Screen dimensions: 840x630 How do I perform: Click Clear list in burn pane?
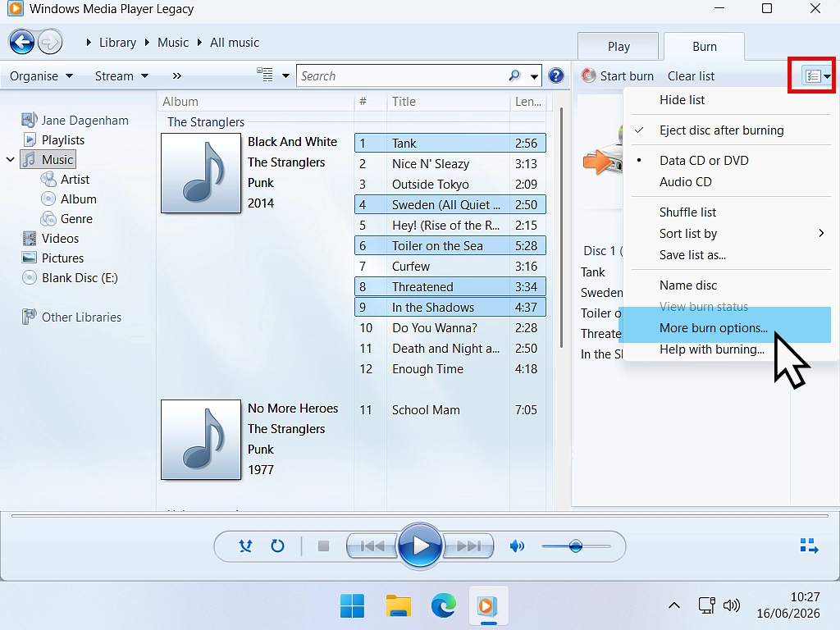pyautogui.click(x=691, y=76)
